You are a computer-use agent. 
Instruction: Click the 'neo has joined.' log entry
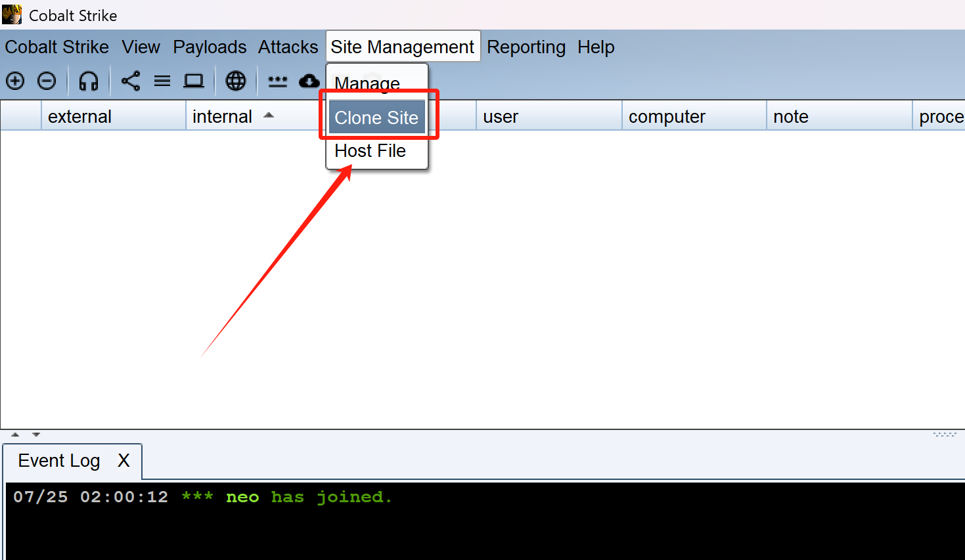[x=309, y=497]
